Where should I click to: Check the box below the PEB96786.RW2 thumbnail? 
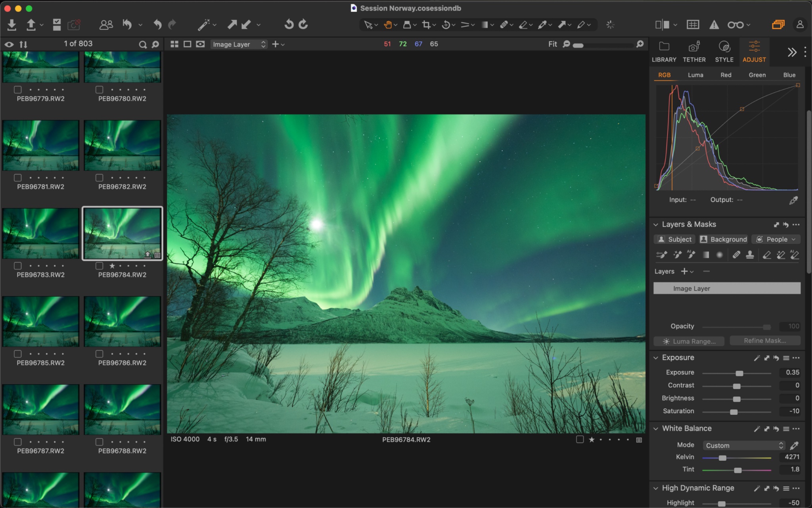(x=100, y=354)
